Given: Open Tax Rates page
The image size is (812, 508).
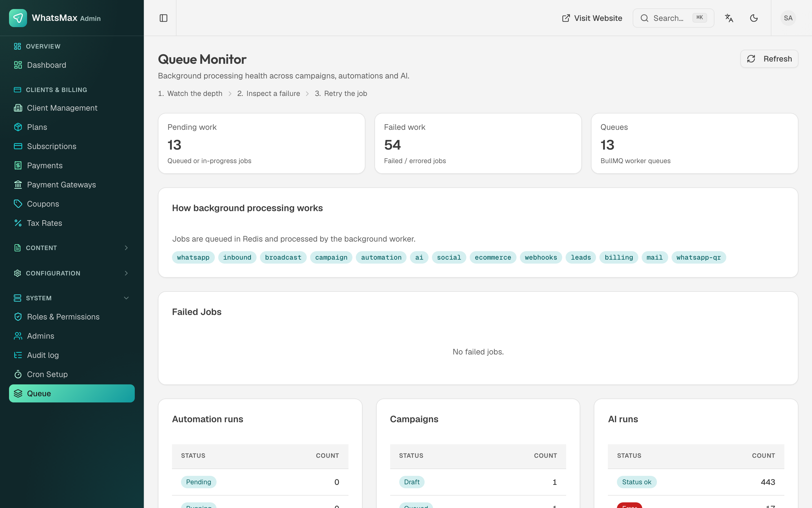Looking at the screenshot, I should 72,223.
